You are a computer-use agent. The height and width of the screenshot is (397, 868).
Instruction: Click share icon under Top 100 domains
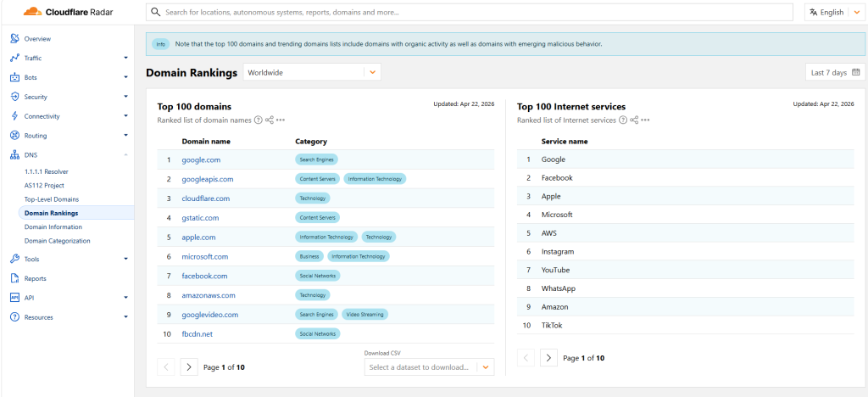coord(269,120)
